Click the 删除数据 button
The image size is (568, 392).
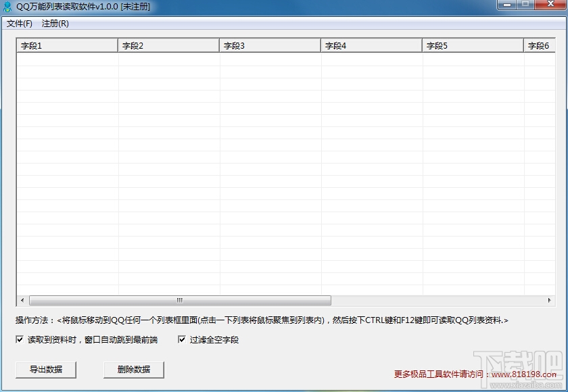[x=134, y=370]
